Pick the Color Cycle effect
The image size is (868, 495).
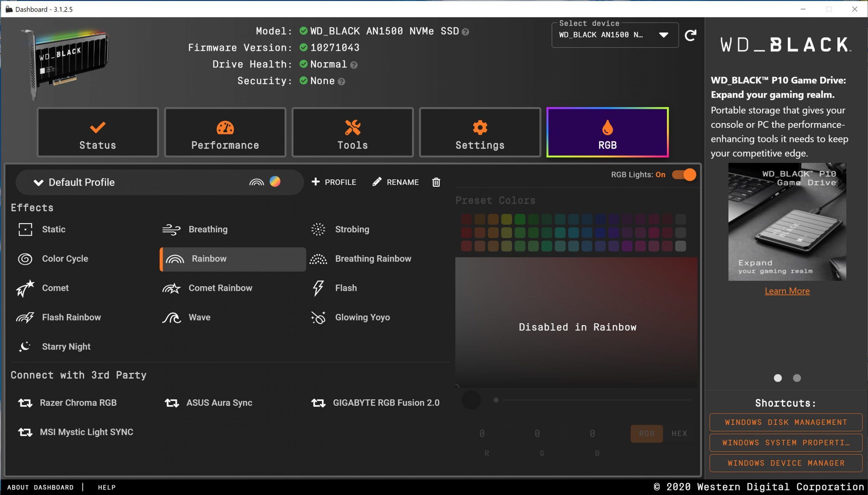65,259
